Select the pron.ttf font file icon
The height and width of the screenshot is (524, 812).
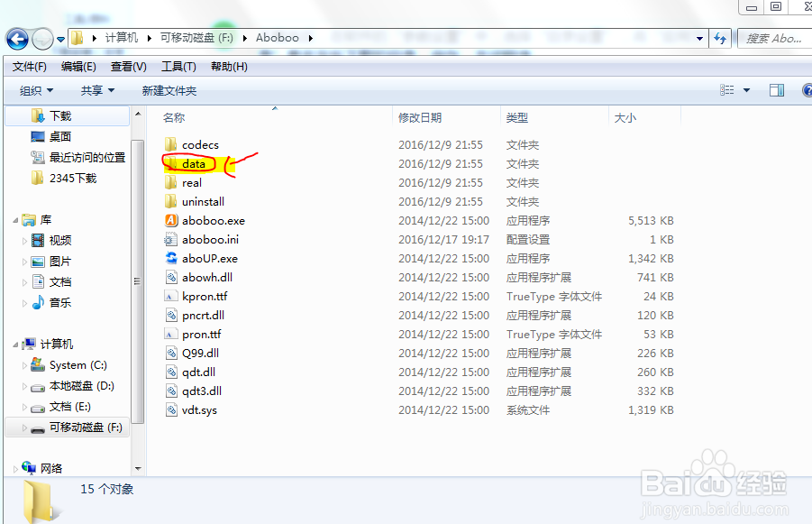click(x=171, y=335)
